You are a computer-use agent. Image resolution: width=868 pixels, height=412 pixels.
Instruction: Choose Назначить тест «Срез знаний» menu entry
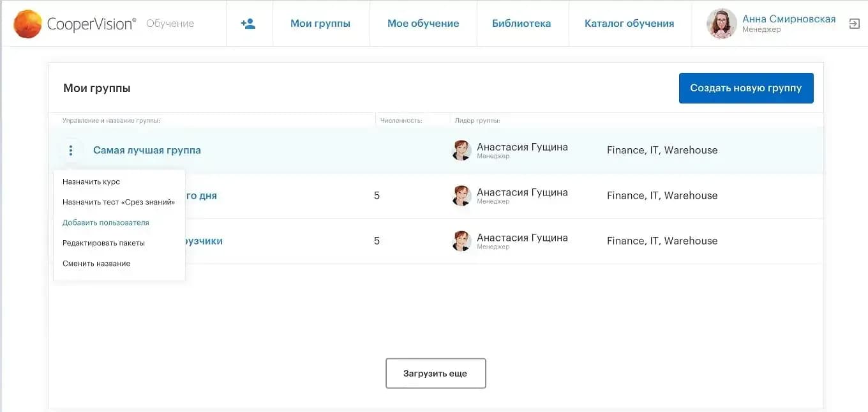click(119, 202)
